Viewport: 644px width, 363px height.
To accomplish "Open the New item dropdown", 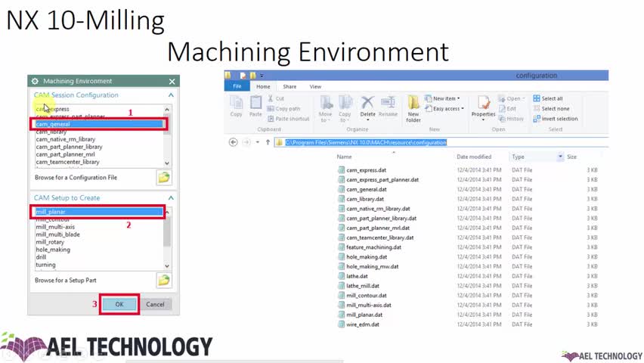I will tap(442, 98).
